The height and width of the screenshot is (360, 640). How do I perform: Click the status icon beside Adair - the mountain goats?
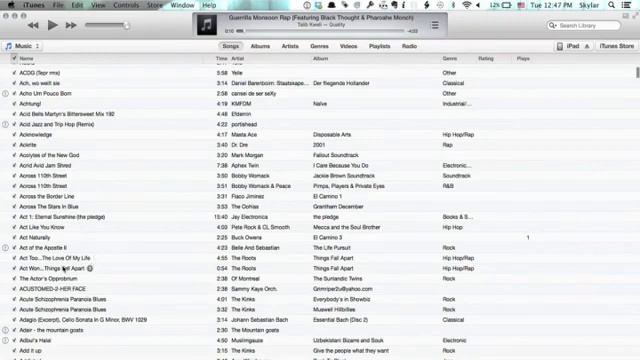[5, 330]
